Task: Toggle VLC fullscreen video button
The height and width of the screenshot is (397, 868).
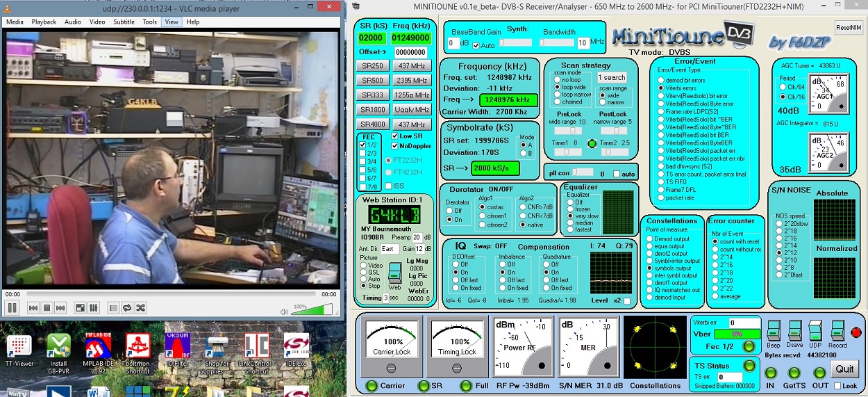Action: (80, 307)
